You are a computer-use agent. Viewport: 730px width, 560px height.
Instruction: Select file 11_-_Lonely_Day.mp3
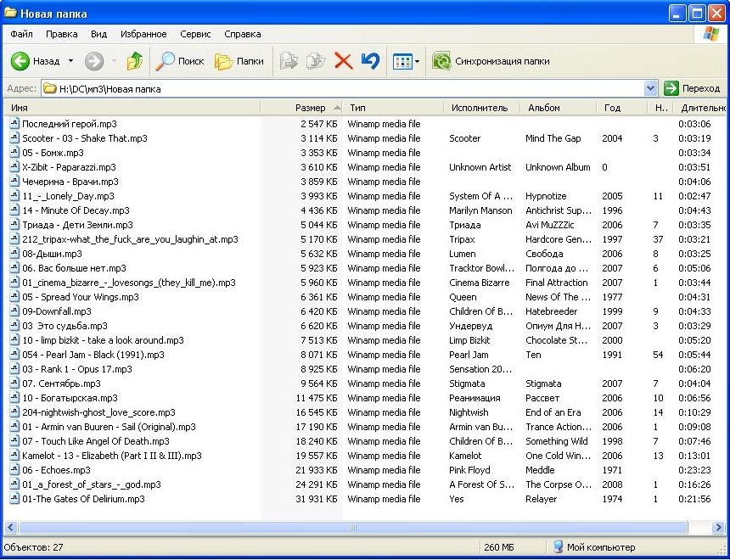68,196
